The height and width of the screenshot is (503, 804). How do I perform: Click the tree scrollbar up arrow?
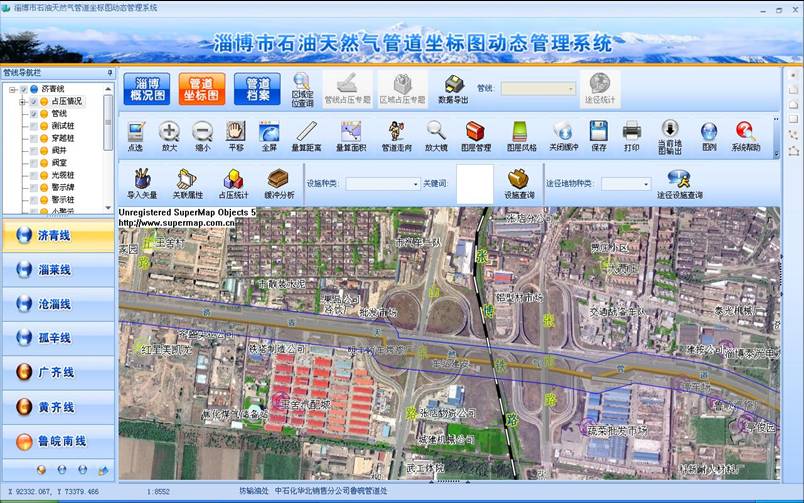pos(108,89)
